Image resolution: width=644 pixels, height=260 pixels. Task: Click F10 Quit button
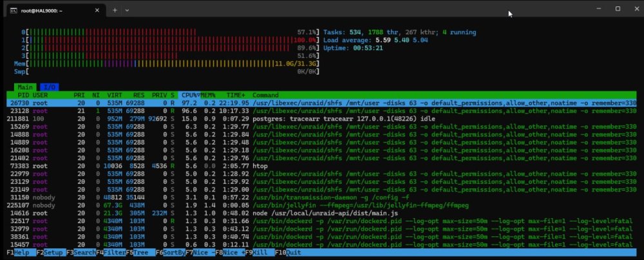pyautogui.click(x=288, y=252)
